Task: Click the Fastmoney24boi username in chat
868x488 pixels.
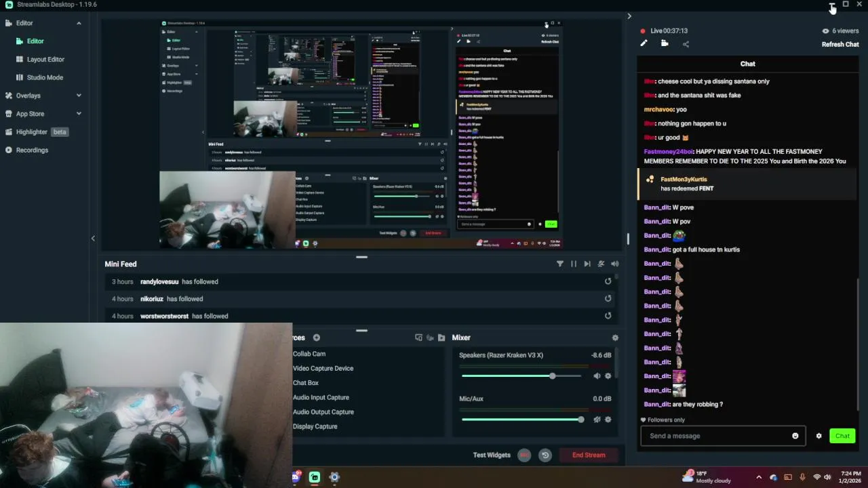Action: pos(669,152)
